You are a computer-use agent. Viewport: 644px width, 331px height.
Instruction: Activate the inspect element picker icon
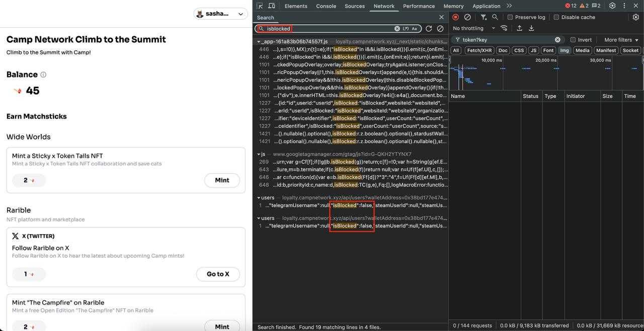260,6
